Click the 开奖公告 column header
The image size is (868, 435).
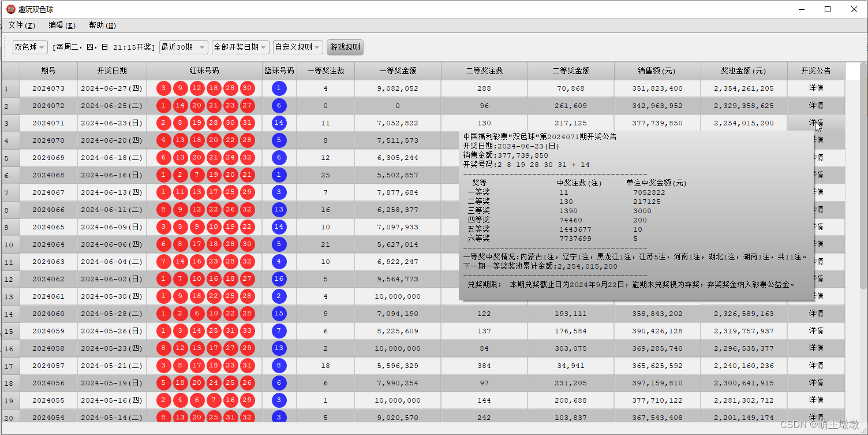(816, 71)
